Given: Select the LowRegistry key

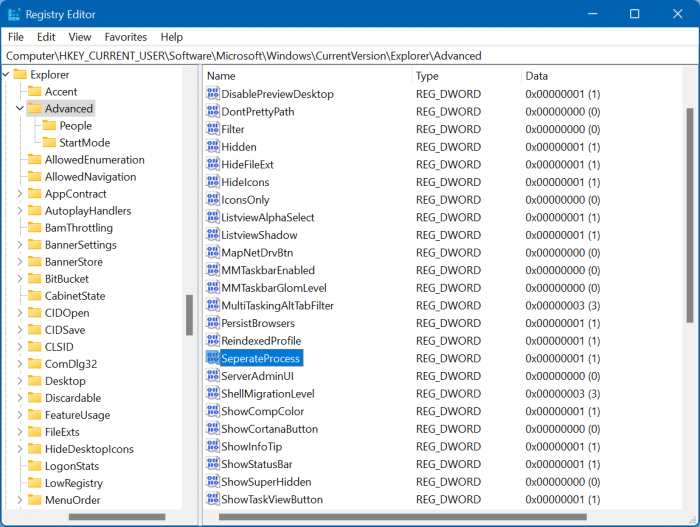Looking at the screenshot, I should [74, 483].
